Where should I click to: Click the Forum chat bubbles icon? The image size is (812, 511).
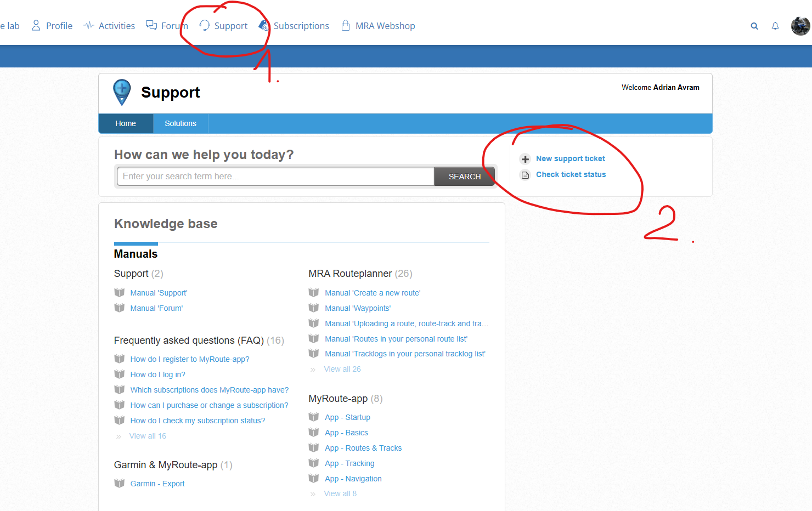pos(151,25)
